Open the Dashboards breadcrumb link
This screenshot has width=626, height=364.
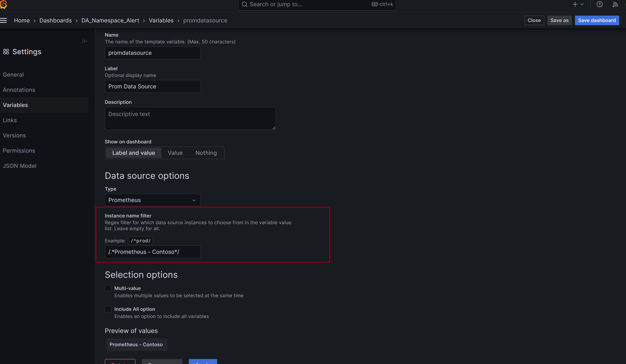pyautogui.click(x=55, y=20)
